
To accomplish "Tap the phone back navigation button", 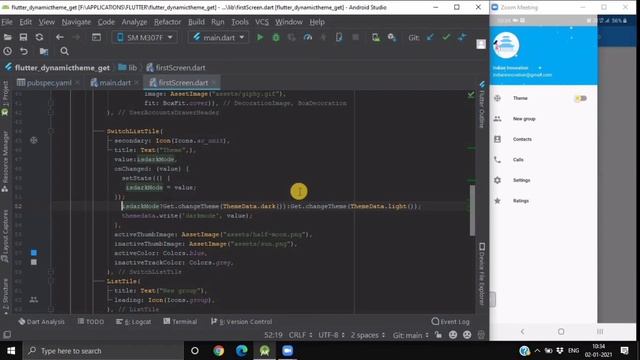I will click(522, 331).
